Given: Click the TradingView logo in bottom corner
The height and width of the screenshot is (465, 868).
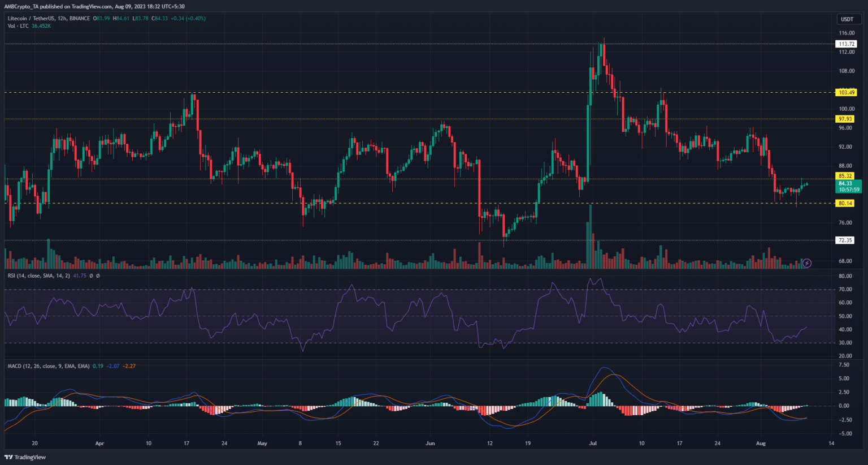Looking at the screenshot, I should 25,457.
